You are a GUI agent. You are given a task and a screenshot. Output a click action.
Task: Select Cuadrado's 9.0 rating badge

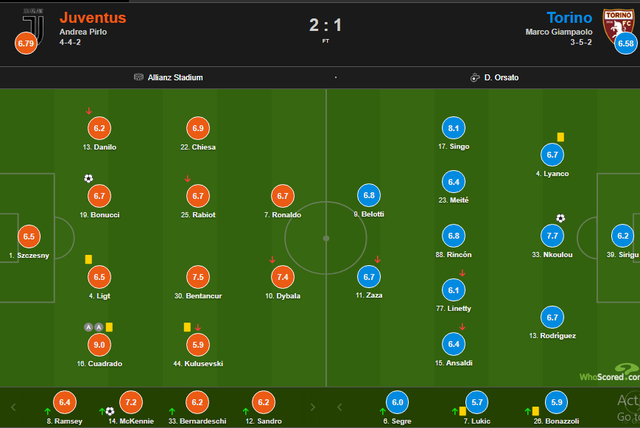pyautogui.click(x=99, y=345)
